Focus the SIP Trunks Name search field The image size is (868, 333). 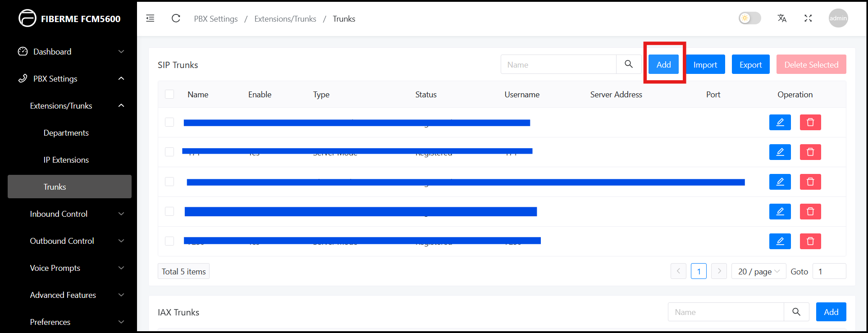(558, 64)
